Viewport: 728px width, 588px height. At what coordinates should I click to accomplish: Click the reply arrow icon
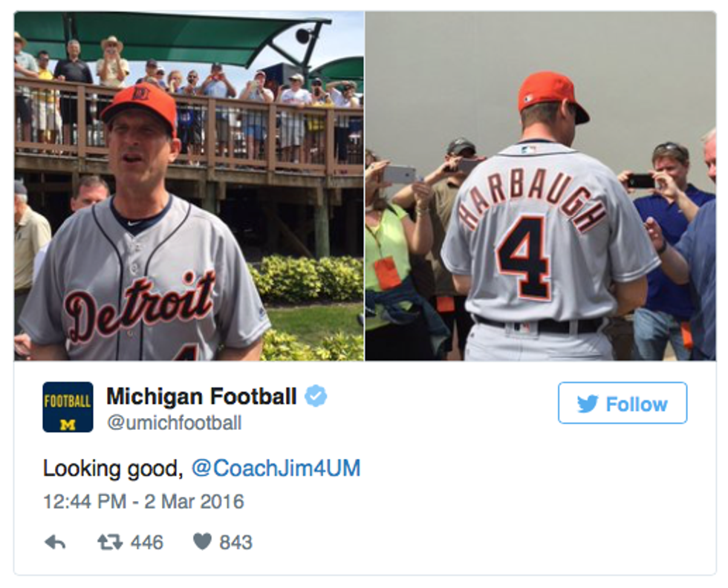(55, 542)
